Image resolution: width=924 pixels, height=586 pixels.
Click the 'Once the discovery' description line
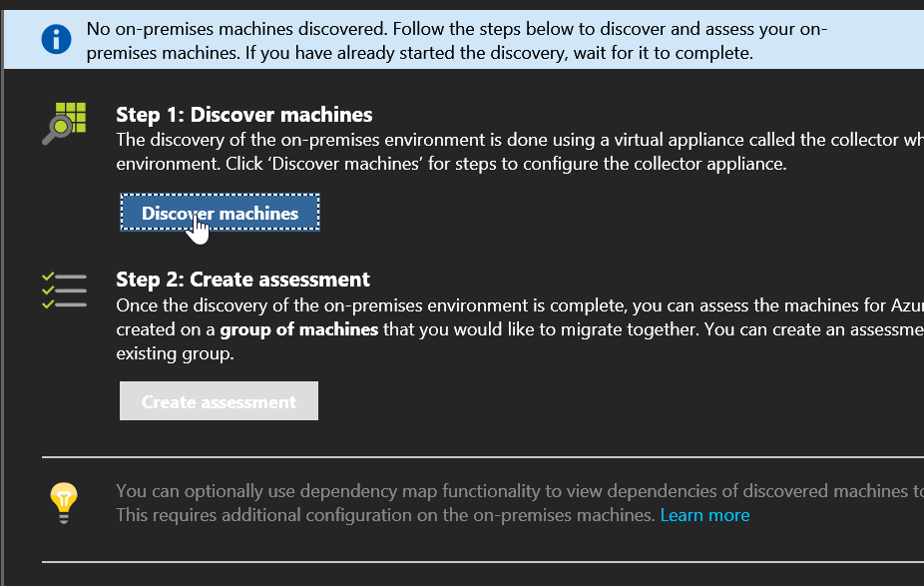click(499, 304)
